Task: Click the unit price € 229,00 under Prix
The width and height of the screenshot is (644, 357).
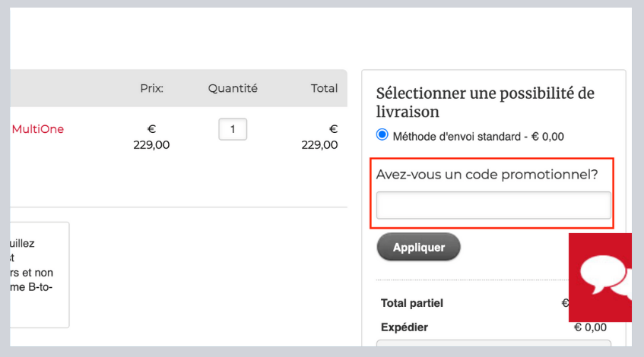Action: pyautogui.click(x=151, y=137)
